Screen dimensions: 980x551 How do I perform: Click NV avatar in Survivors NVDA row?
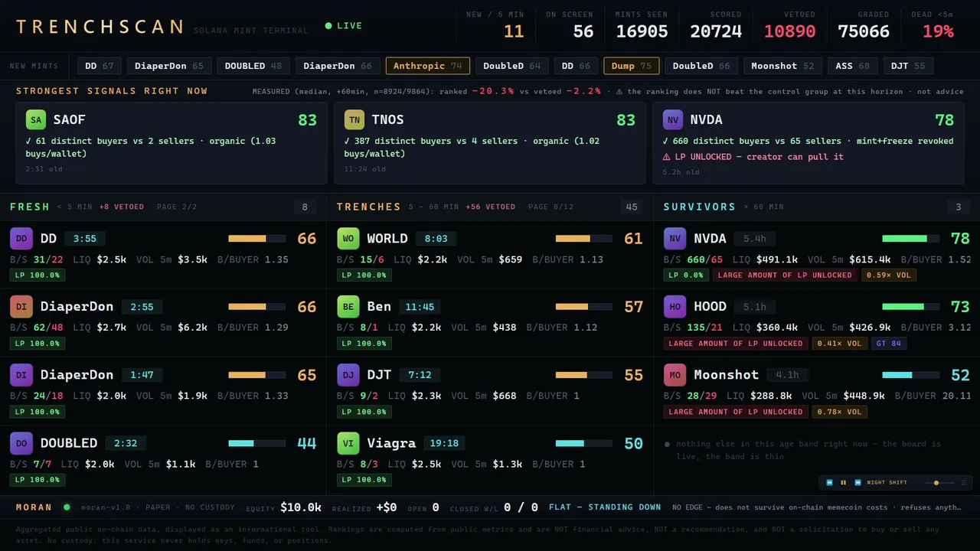675,239
